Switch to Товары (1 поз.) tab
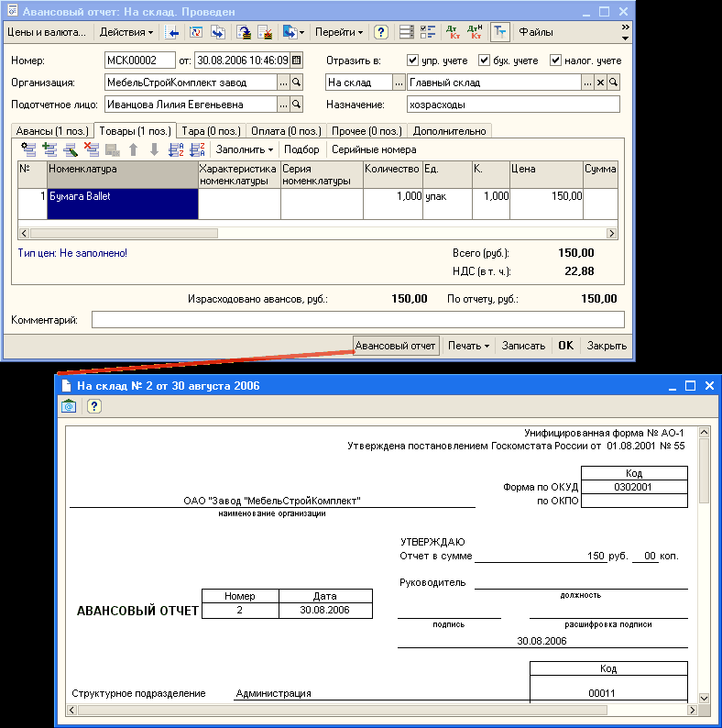The width and height of the screenshot is (722, 728). pyautogui.click(x=135, y=131)
